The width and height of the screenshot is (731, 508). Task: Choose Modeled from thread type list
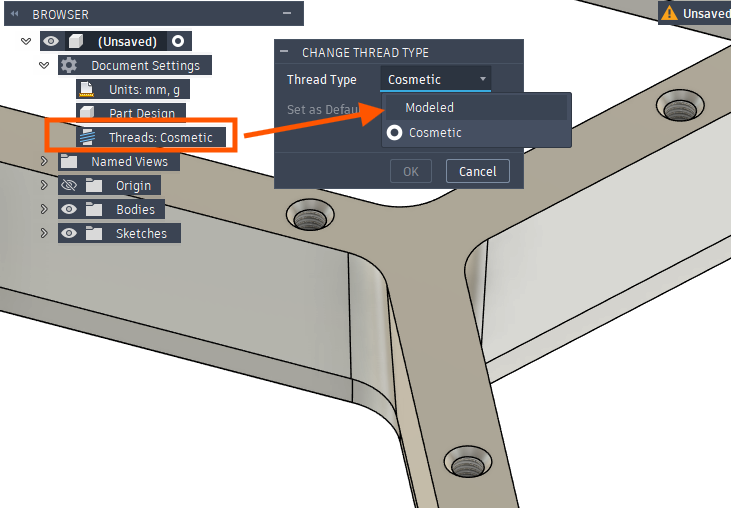pyautogui.click(x=476, y=108)
